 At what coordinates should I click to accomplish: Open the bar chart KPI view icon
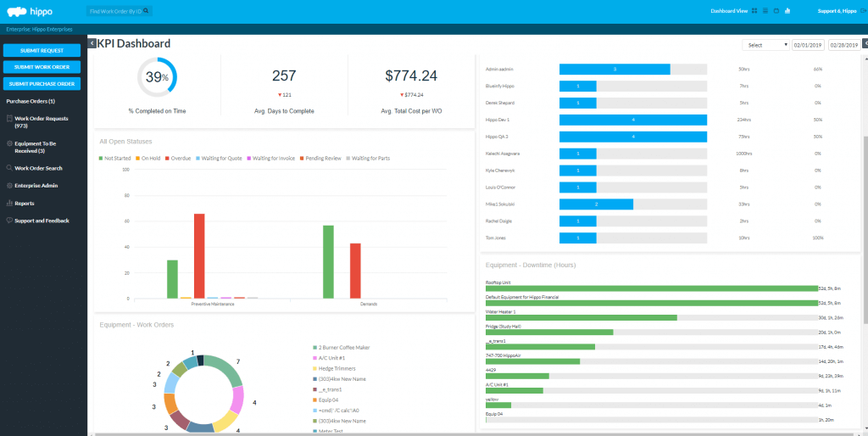(787, 11)
